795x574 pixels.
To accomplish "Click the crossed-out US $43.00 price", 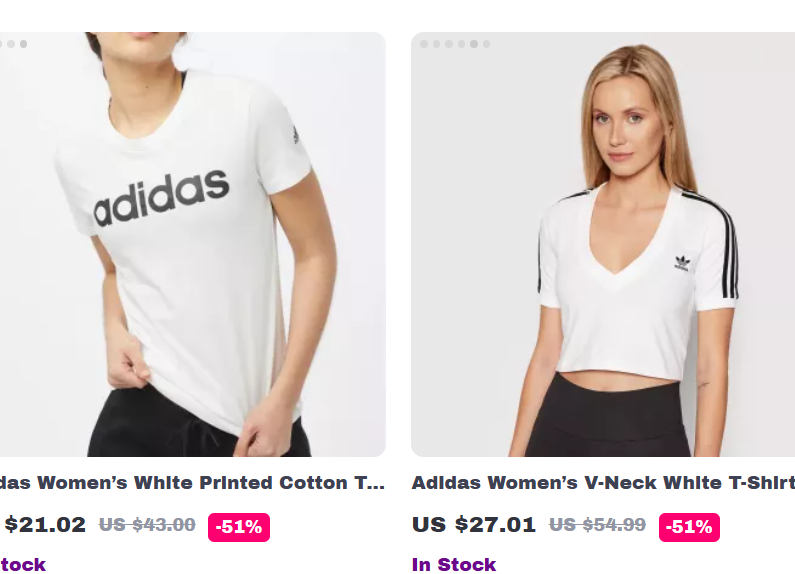I will click(x=147, y=525).
